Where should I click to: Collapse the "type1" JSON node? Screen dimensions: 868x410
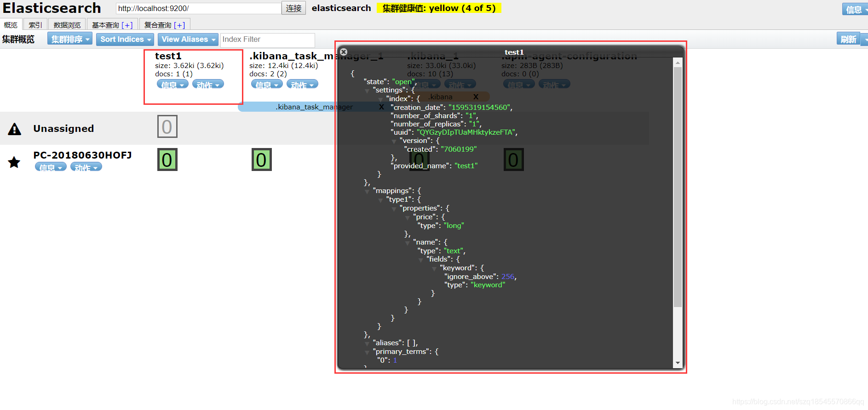[x=380, y=200]
